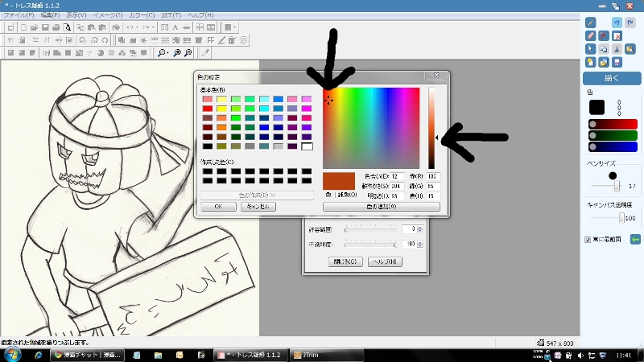This screenshot has height=362, width=644.
Task: Pick the red basic color swatch
Action: point(208,109)
